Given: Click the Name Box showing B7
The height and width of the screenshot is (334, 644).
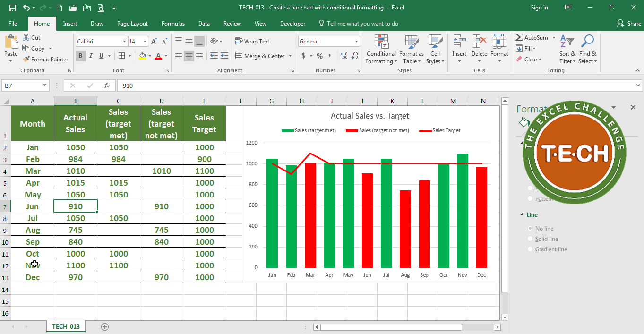Looking at the screenshot, I should (x=22, y=86).
